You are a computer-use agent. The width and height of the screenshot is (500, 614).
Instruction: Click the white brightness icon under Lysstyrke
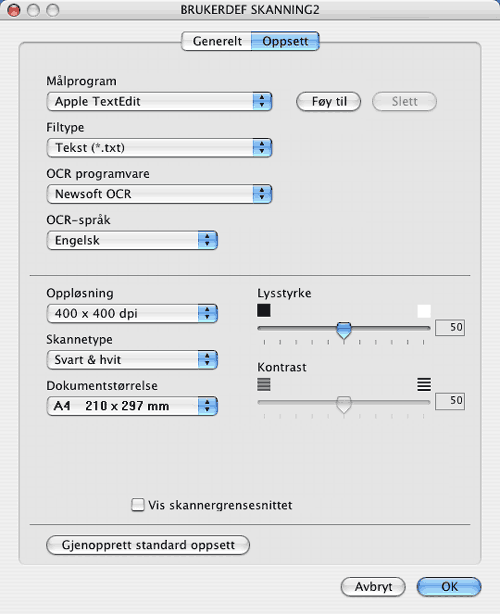[424, 311]
